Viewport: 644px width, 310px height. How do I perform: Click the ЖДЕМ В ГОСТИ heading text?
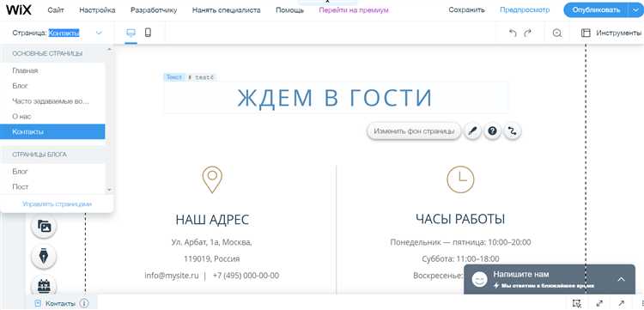(335, 97)
